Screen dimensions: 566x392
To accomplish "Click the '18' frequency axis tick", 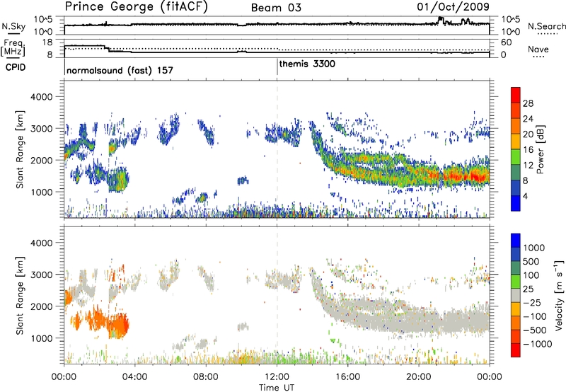I will 47,42.
